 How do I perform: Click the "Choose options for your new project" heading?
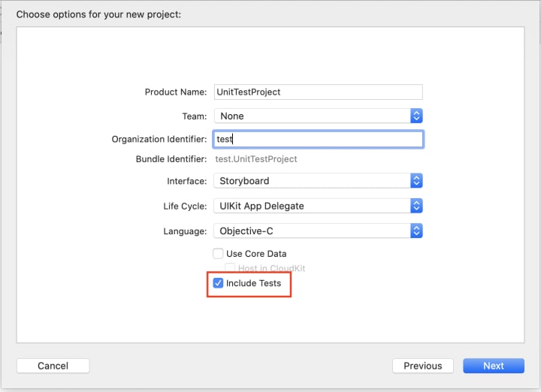(x=98, y=14)
